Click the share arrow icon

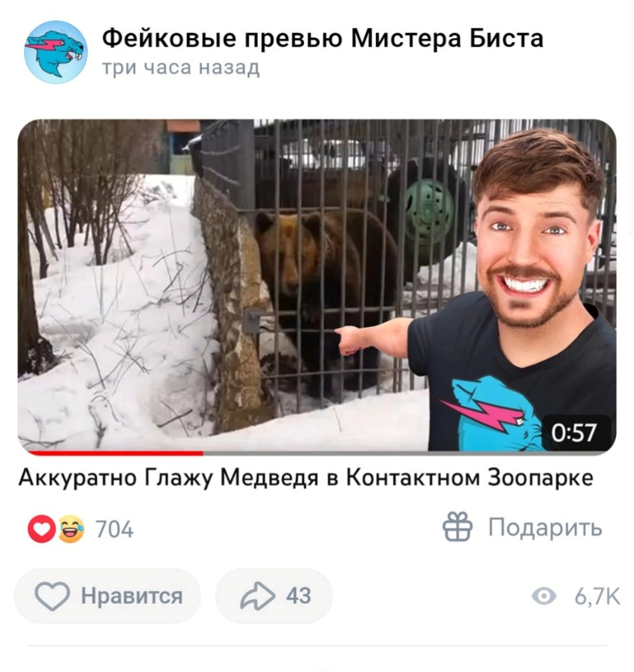tap(257, 596)
